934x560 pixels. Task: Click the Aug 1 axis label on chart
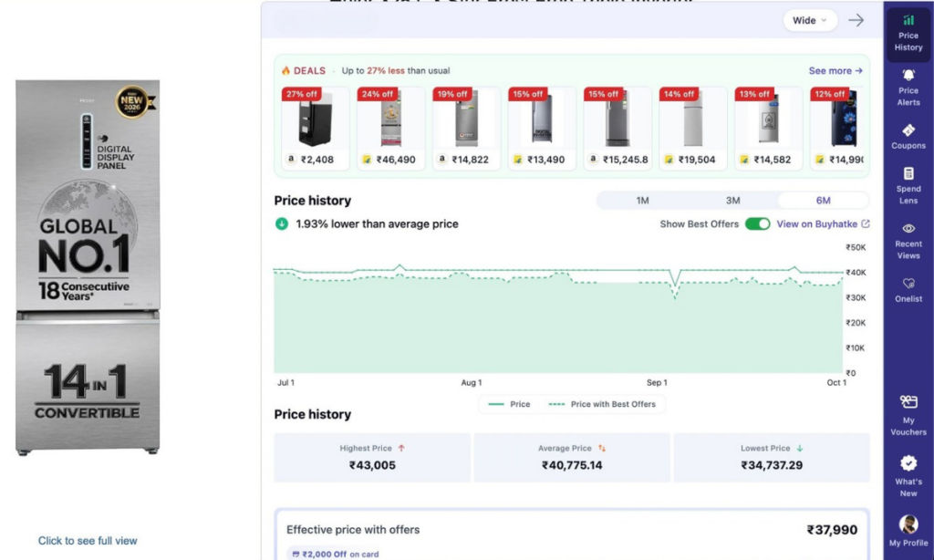coord(472,382)
